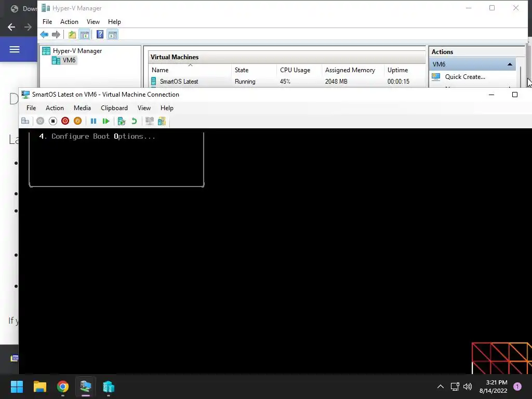Open the Help menu in Hyper-V Manager
The width and height of the screenshot is (532, 399).
click(x=114, y=22)
